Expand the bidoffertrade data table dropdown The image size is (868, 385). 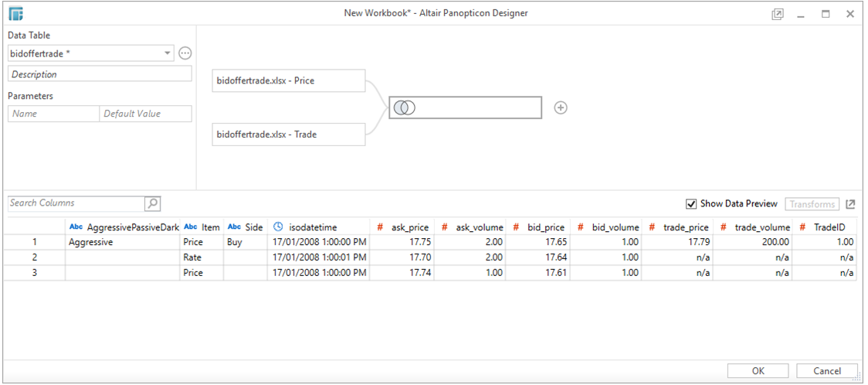(167, 54)
